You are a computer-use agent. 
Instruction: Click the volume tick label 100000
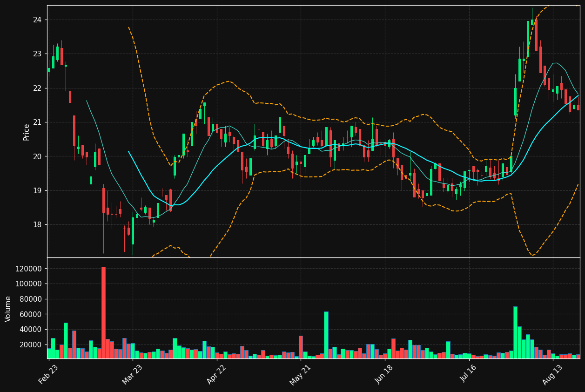(x=29, y=284)
